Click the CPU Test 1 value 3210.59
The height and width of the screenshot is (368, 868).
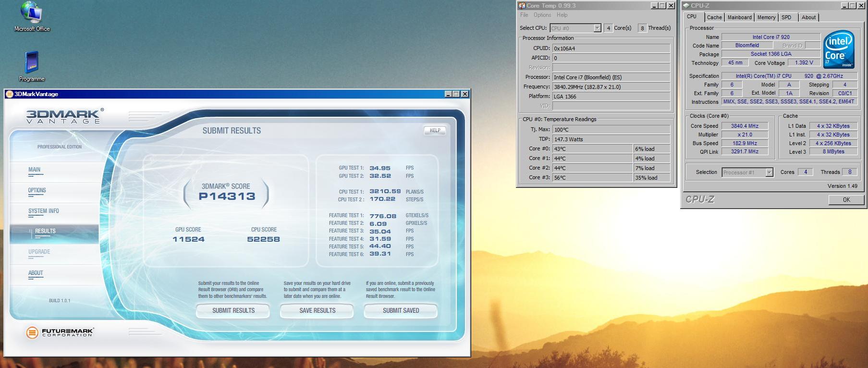coord(385,191)
